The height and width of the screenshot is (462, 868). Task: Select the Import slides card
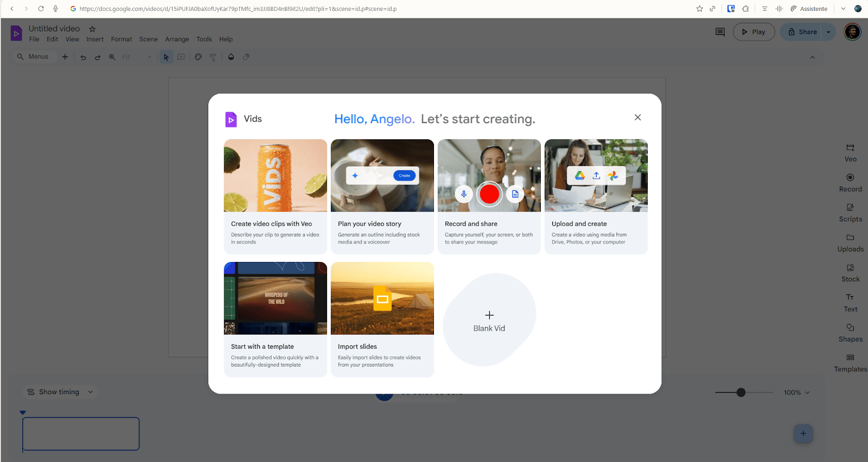pos(382,319)
